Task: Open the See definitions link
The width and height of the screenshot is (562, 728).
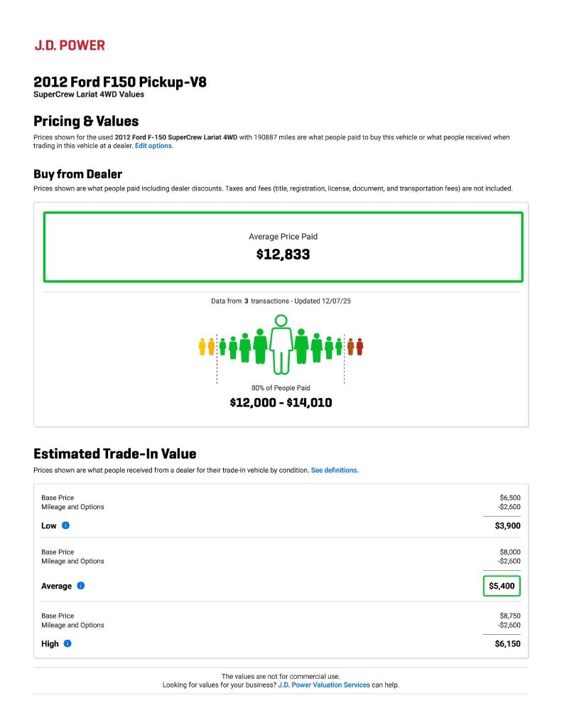Action: (335, 471)
